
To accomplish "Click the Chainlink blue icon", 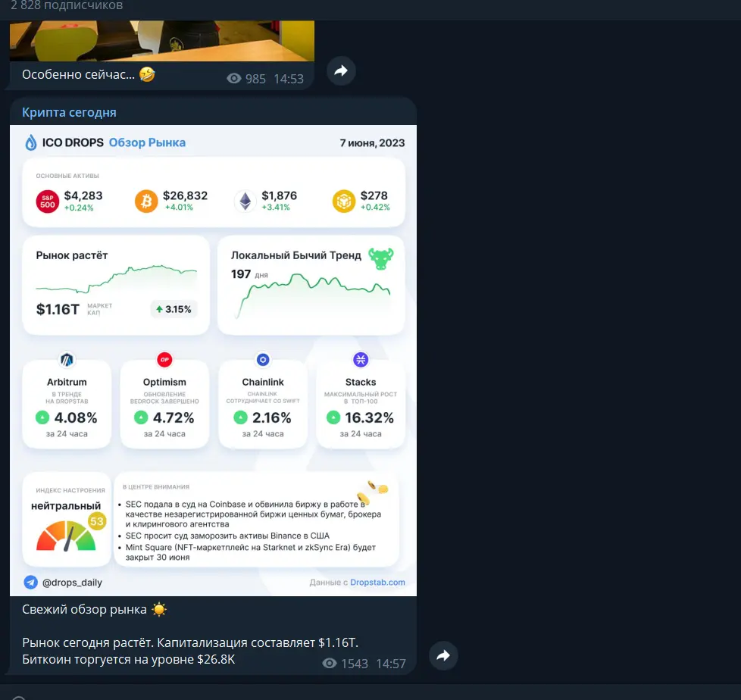I will (x=263, y=360).
